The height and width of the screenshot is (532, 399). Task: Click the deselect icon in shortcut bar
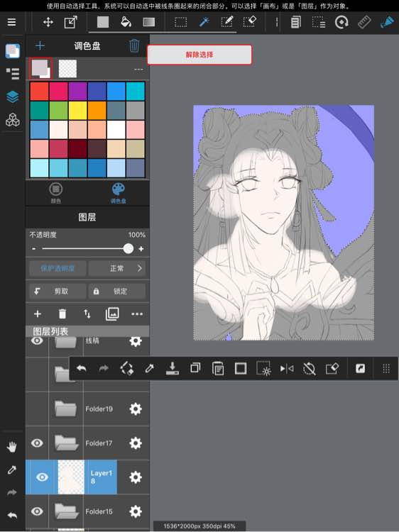(x=310, y=368)
